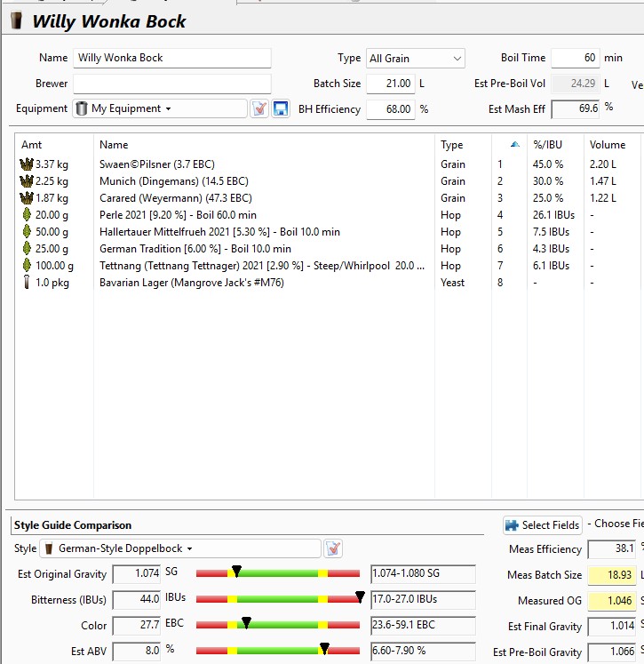Open the Type dropdown showing All Grain
The image size is (644, 664).
[416, 58]
